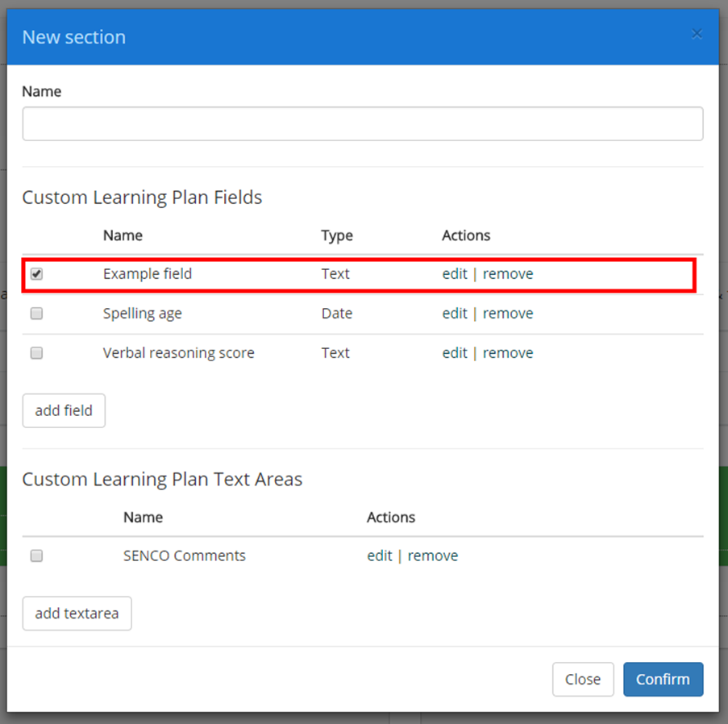
Task: Check the Verbal reasoning score checkbox
Action: 36,352
